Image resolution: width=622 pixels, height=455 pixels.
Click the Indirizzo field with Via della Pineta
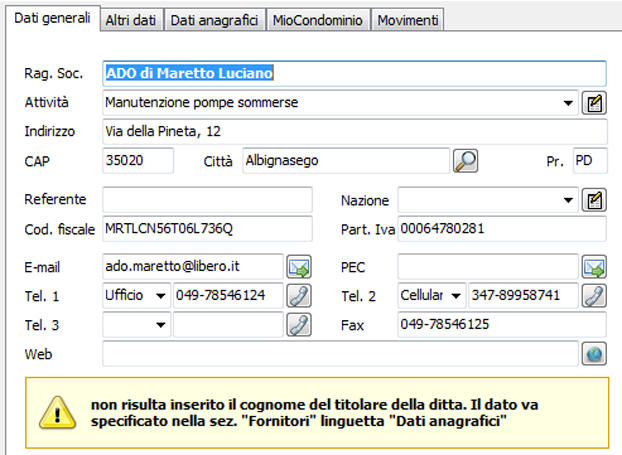(354, 132)
